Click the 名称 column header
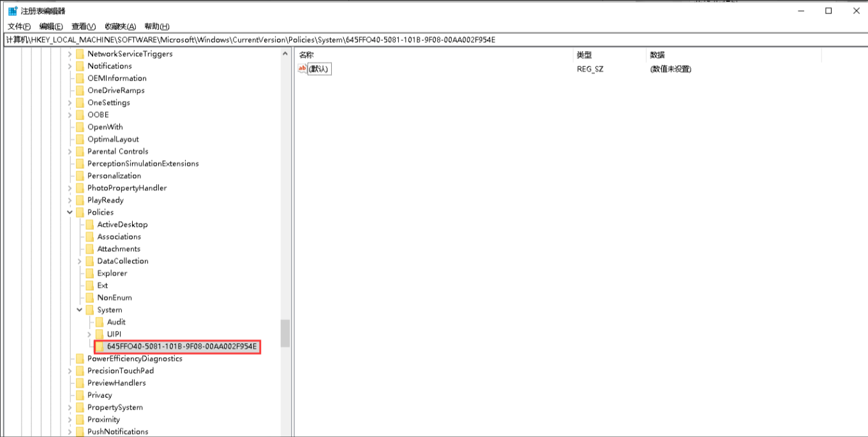Screen dimensions: 868x437 click(306, 55)
